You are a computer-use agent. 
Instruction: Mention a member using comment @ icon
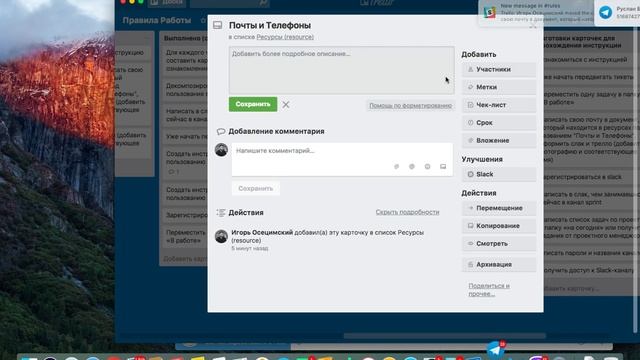[412, 167]
